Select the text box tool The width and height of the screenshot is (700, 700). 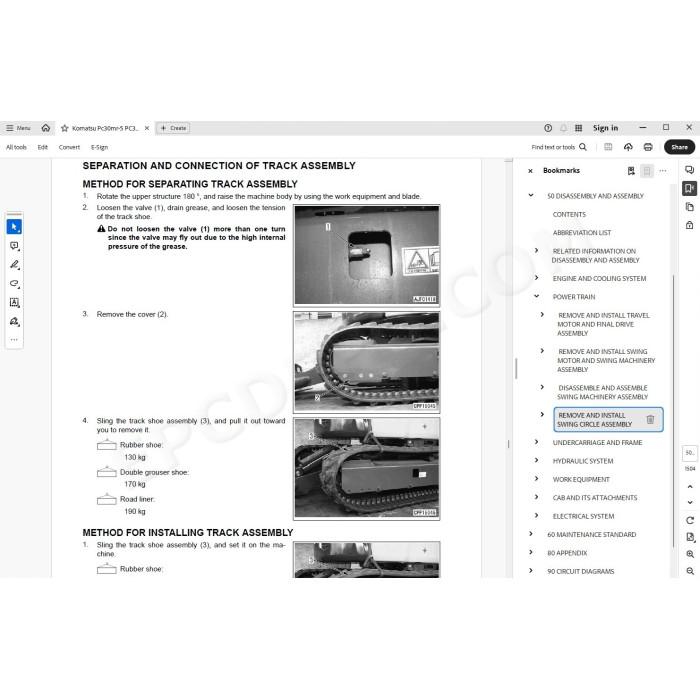14,302
